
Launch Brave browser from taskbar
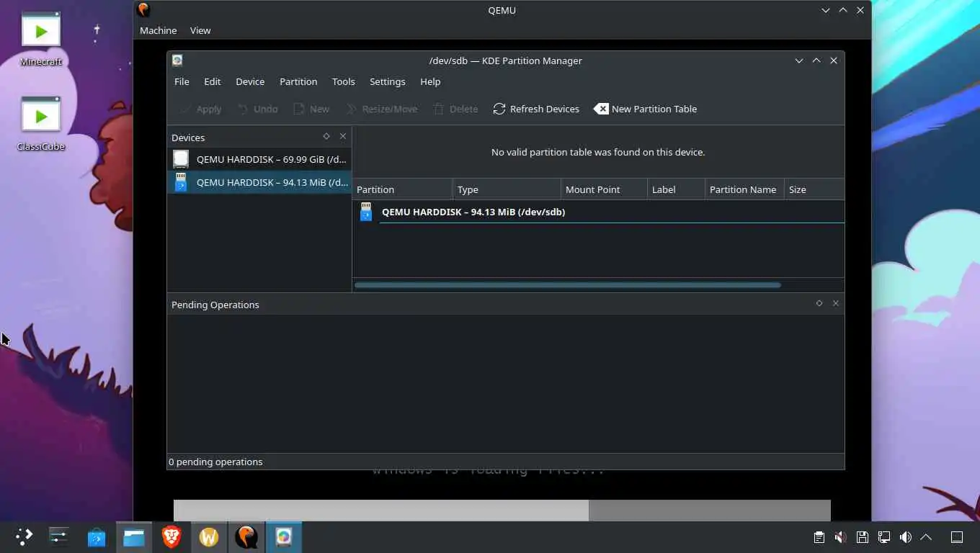tap(171, 536)
